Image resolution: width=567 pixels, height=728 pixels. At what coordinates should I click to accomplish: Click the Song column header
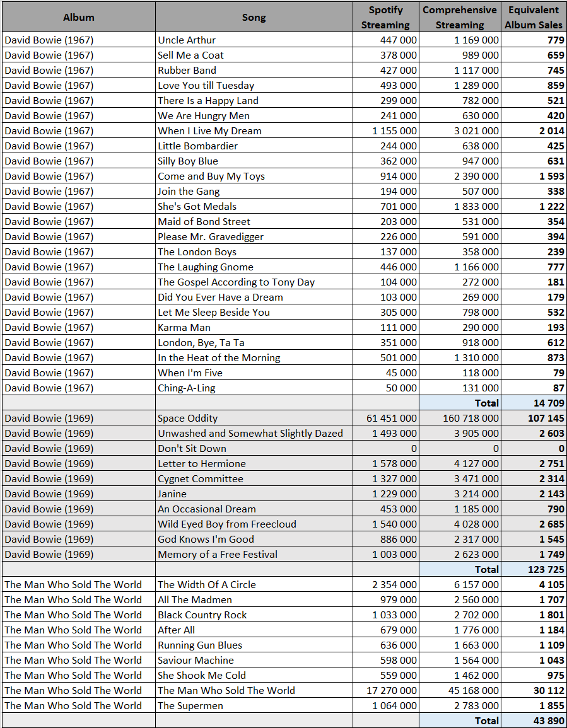point(254,17)
